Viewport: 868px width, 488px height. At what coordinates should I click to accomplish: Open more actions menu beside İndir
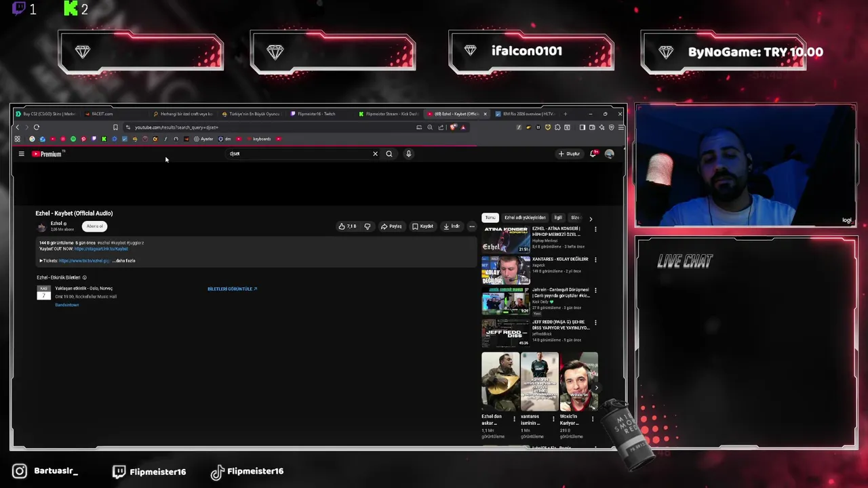(x=472, y=226)
